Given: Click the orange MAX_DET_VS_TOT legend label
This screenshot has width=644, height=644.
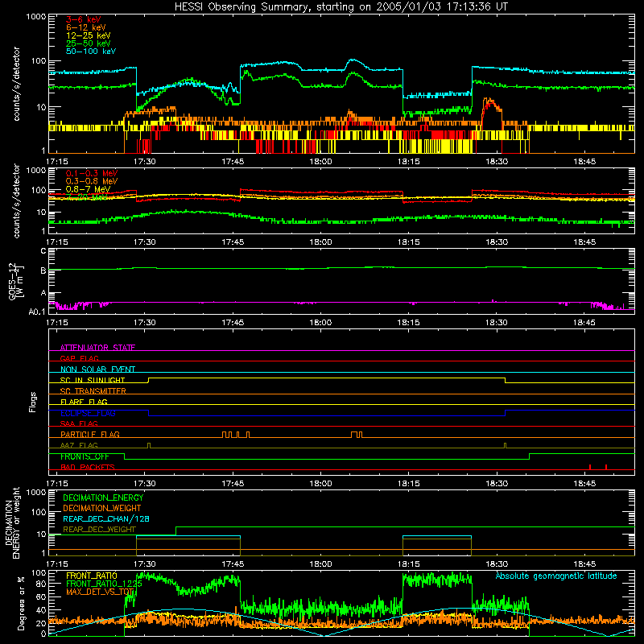Looking at the screenshot, I should click(x=100, y=592).
